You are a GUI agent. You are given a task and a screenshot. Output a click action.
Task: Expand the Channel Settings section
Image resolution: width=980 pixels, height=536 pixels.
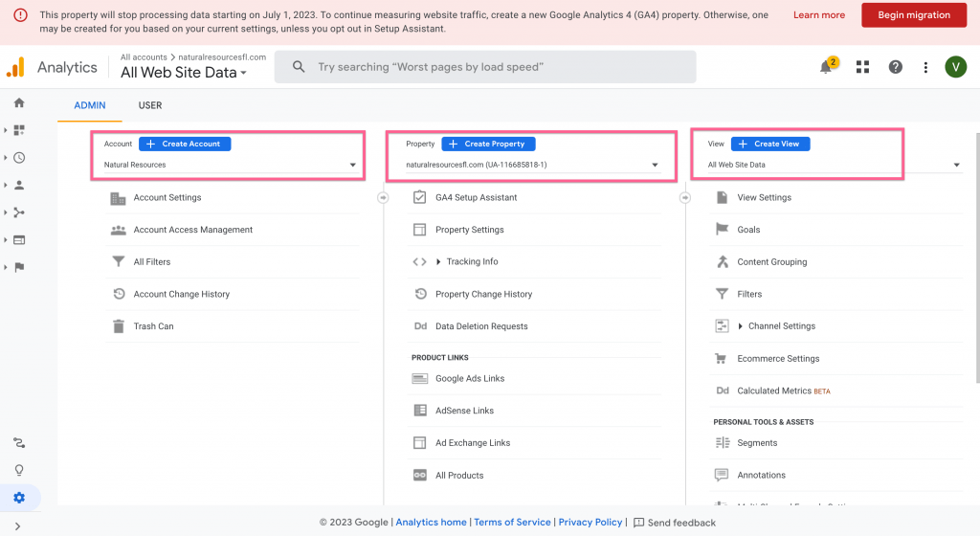(x=777, y=326)
